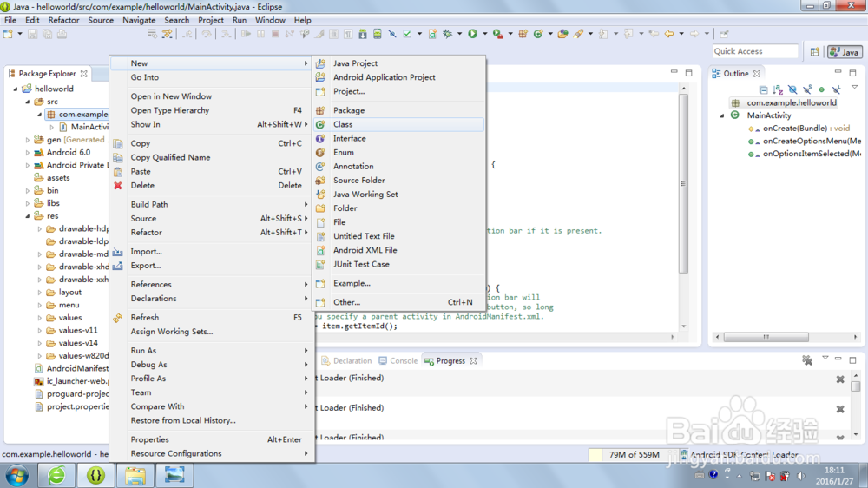Collapse the src folder node
The width and height of the screenshot is (868, 488).
(x=28, y=102)
